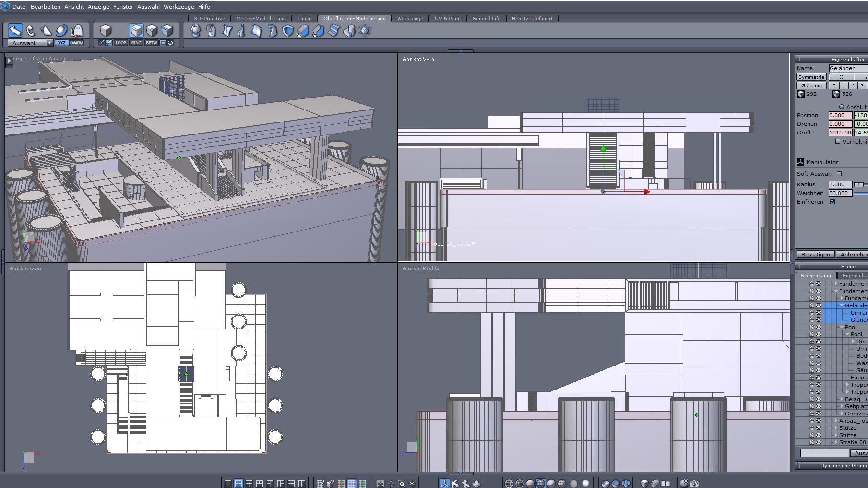868x488 pixels.
Task: Uncheck the Einfrieren checkbox
Action: click(x=832, y=202)
